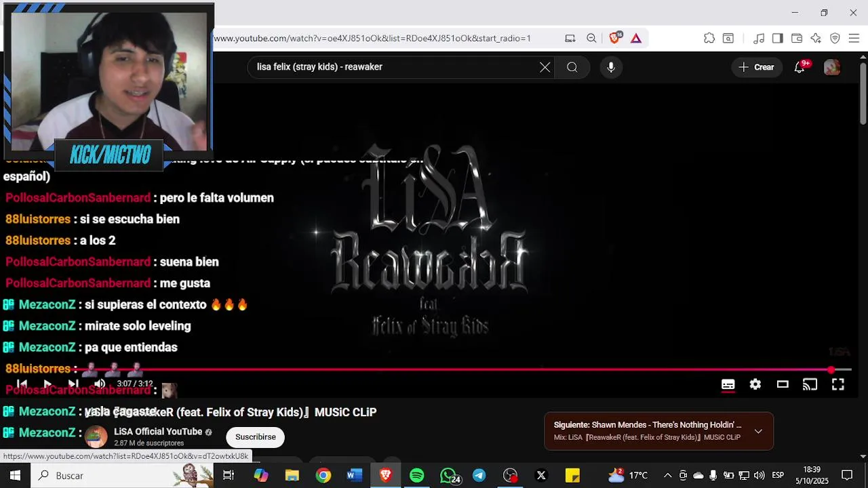Open OBS Studio from taskbar
The height and width of the screenshot is (488, 868).
tap(511, 476)
